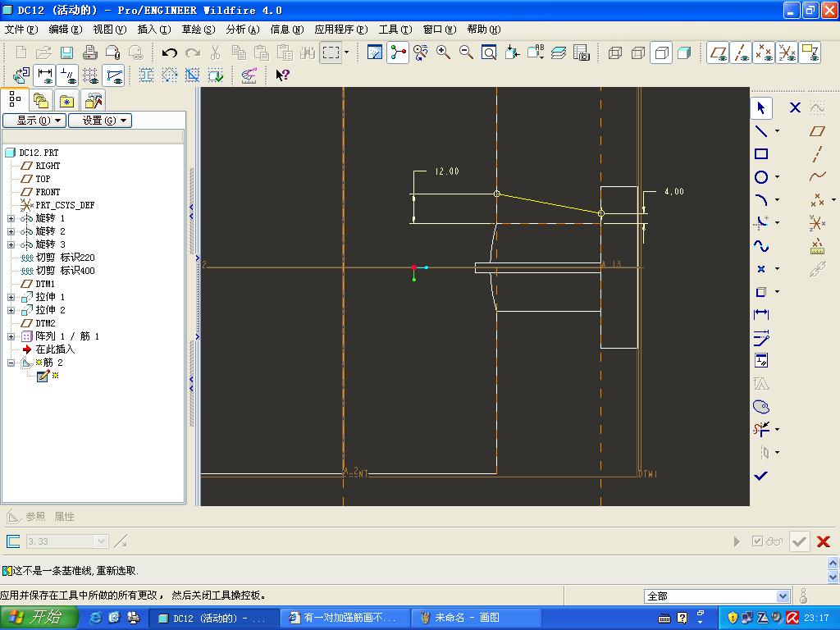Click the shaded display icon
Image resolution: width=840 pixels, height=630 pixels.
point(684,52)
